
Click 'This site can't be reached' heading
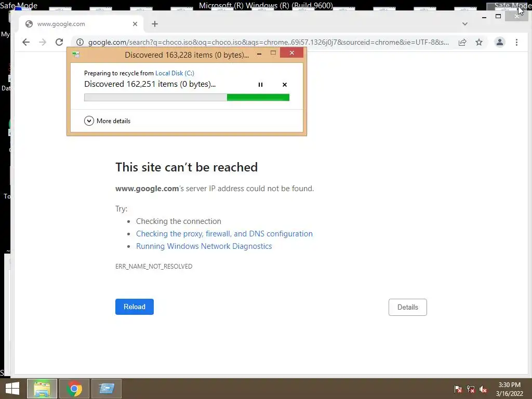tap(187, 167)
